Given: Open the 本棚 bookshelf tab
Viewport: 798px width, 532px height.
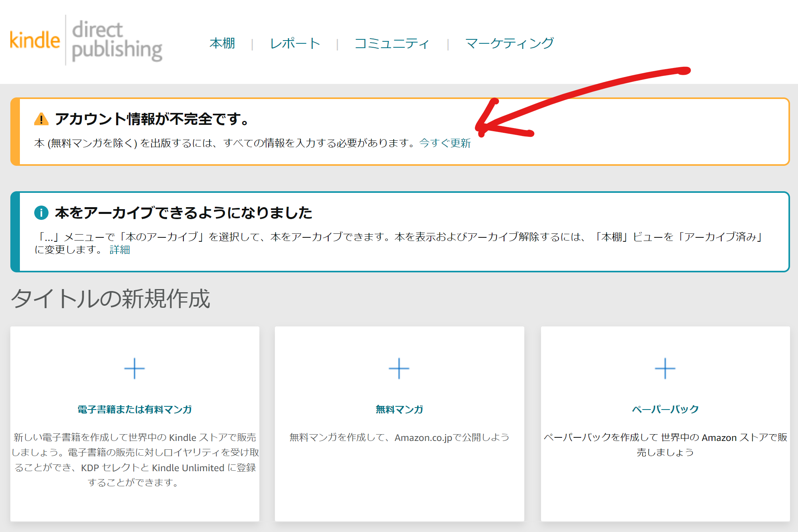Looking at the screenshot, I should (x=222, y=43).
